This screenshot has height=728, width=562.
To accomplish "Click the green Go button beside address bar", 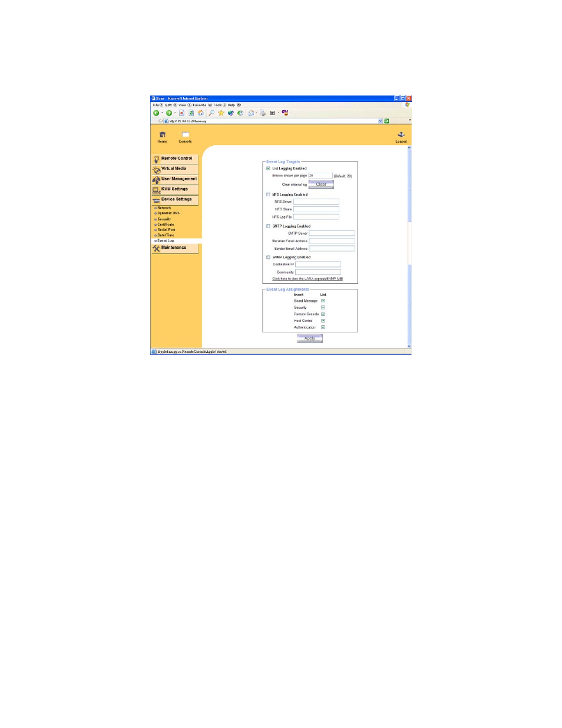I will (x=386, y=121).
